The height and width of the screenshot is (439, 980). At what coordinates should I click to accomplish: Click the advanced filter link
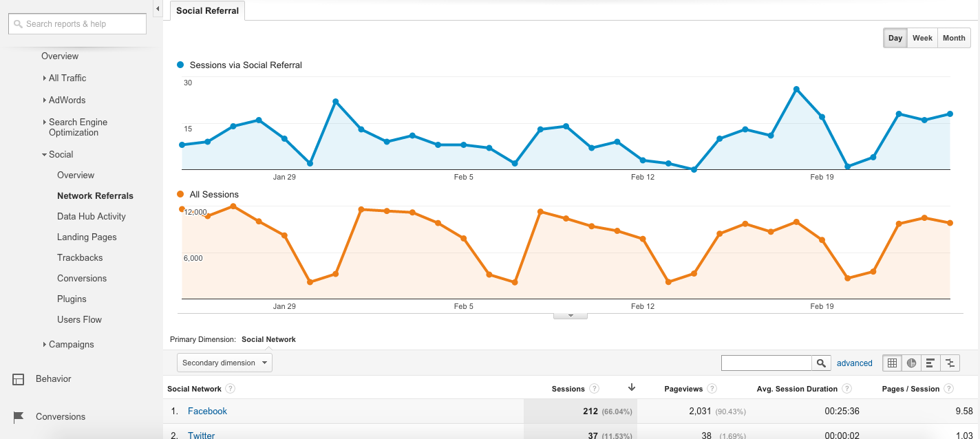(854, 363)
